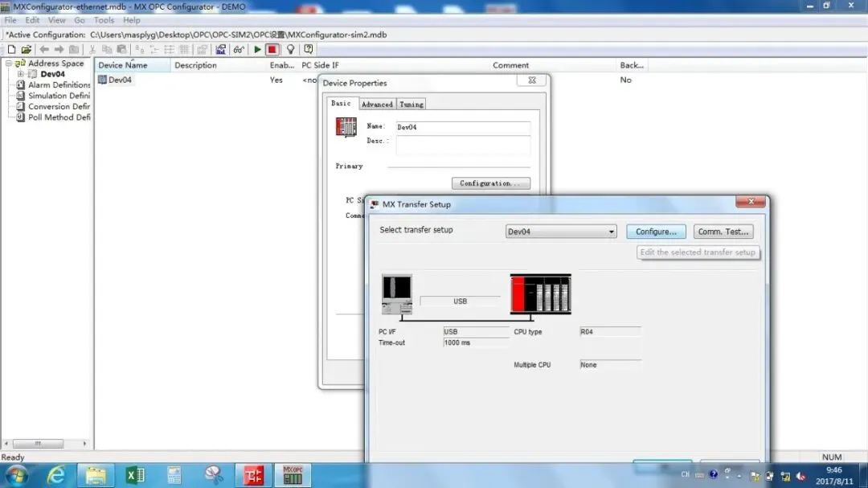Image resolution: width=868 pixels, height=488 pixels.
Task: Select the Basic tab in Device Properties
Action: coord(341,103)
